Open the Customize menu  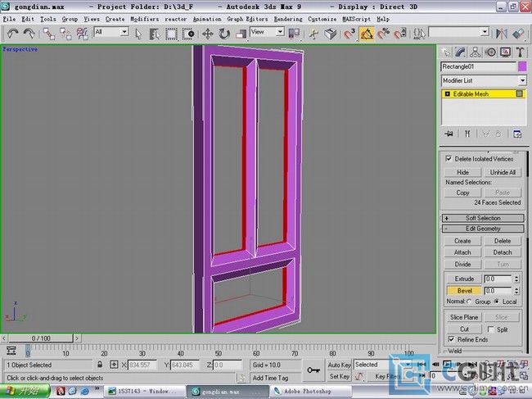(322, 19)
